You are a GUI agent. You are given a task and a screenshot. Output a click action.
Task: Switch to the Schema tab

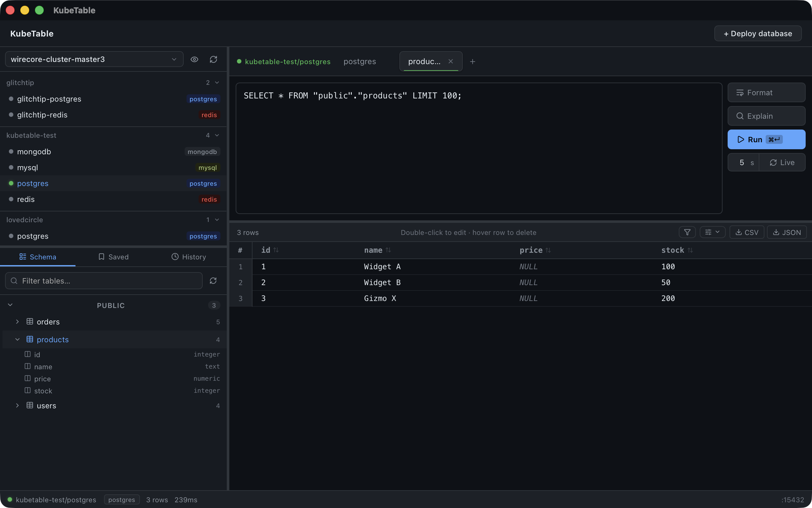[x=38, y=257]
